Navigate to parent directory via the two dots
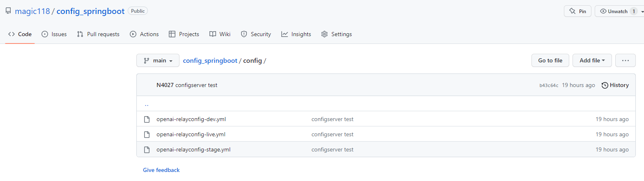 point(147,104)
